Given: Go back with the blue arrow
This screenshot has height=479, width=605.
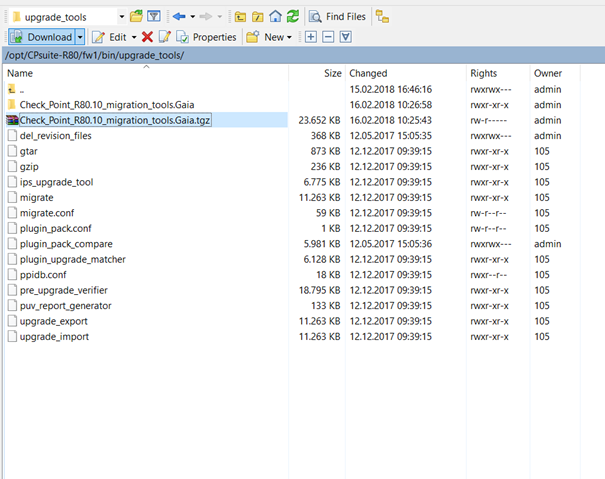Looking at the screenshot, I should pos(179,17).
